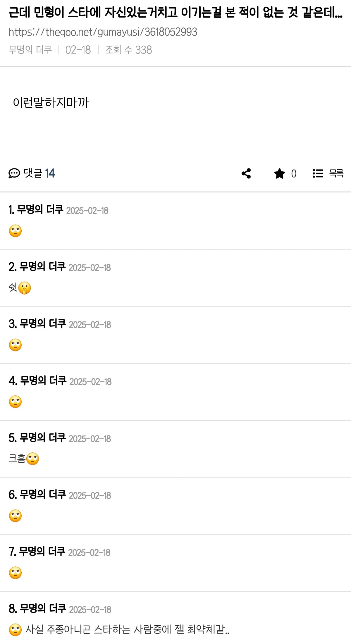This screenshot has width=351, height=644.
Task: Click the post title starting with 근데 민형이
Action: [175, 13]
